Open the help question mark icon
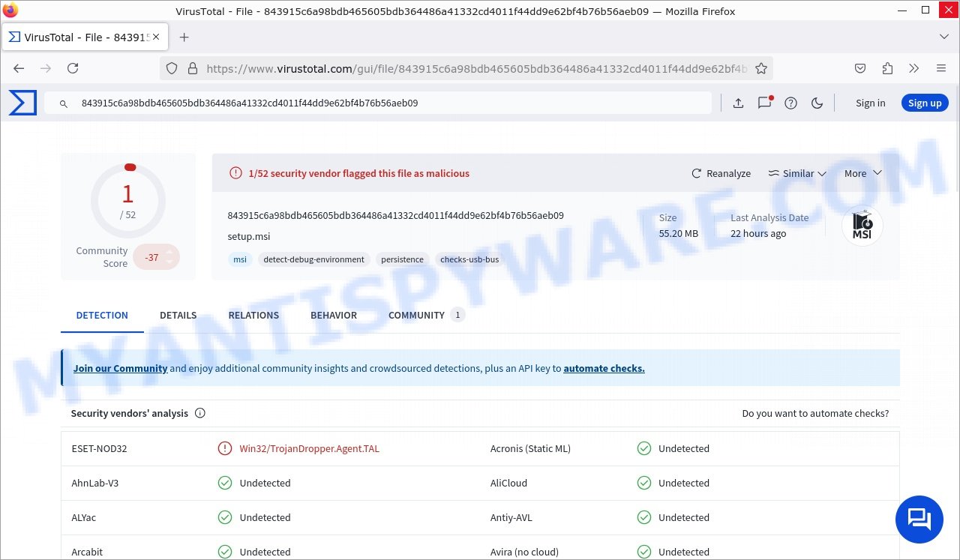Image resolution: width=960 pixels, height=560 pixels. [790, 103]
